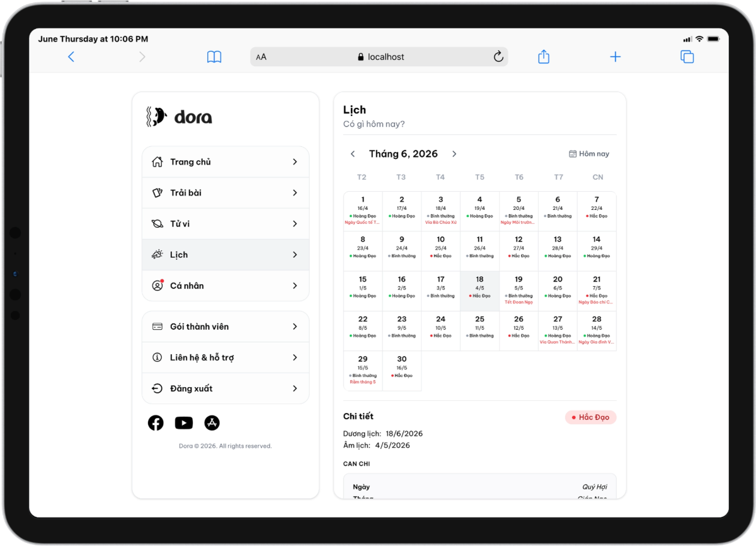
Task: Click the localhost address bar
Action: tap(379, 57)
